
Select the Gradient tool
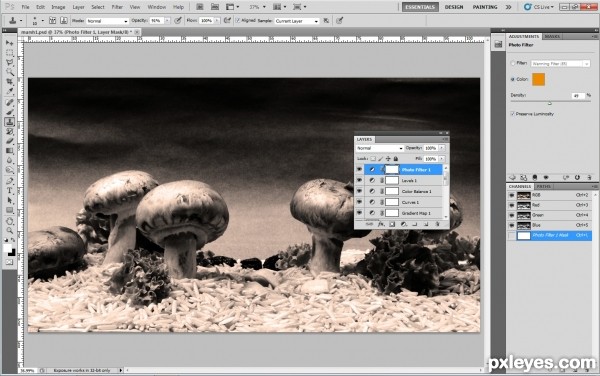(x=10, y=151)
